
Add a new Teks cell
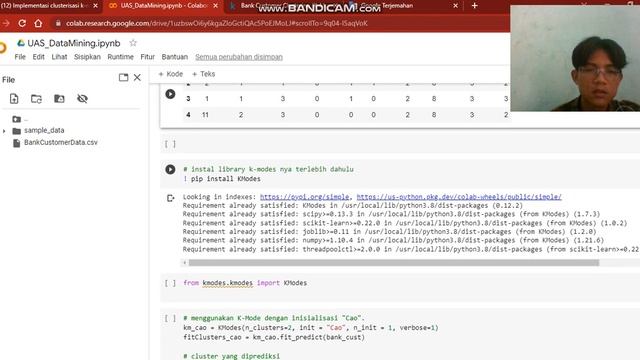point(203,74)
